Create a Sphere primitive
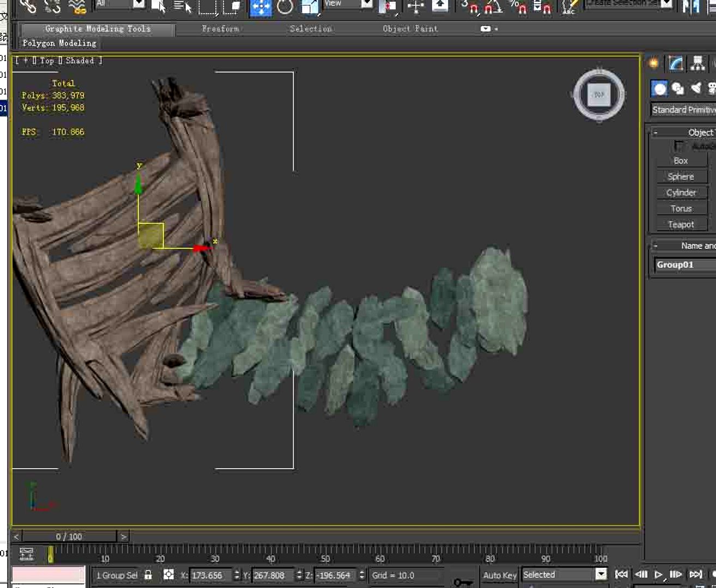The height and width of the screenshot is (588, 716). pyautogui.click(x=681, y=176)
